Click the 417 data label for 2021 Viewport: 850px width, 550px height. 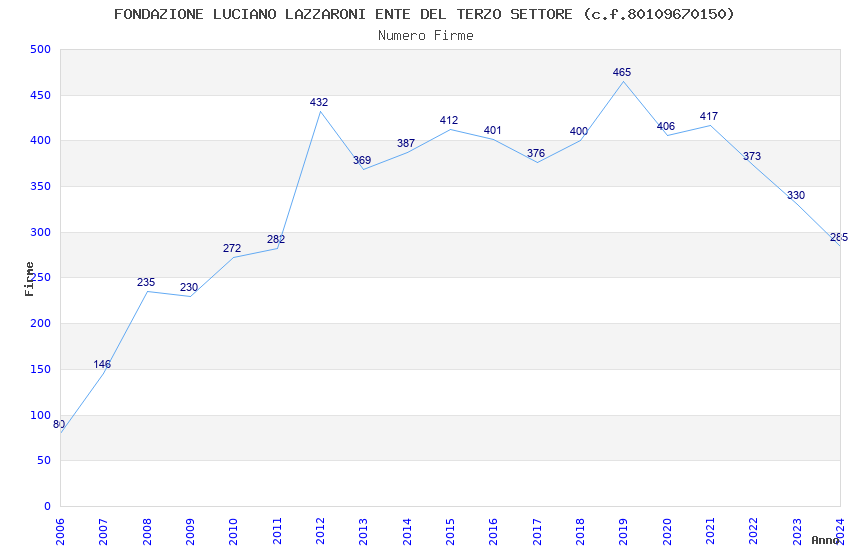pos(709,116)
